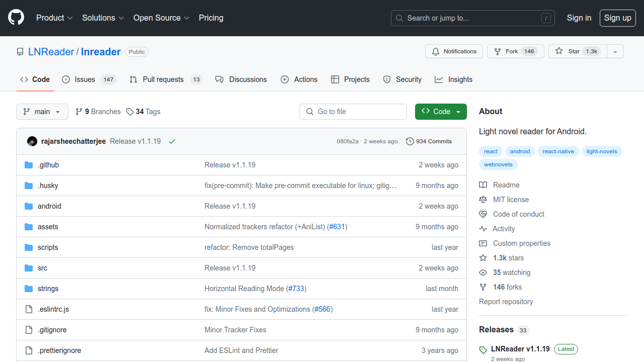Click the green commit status checkmark

(x=172, y=141)
